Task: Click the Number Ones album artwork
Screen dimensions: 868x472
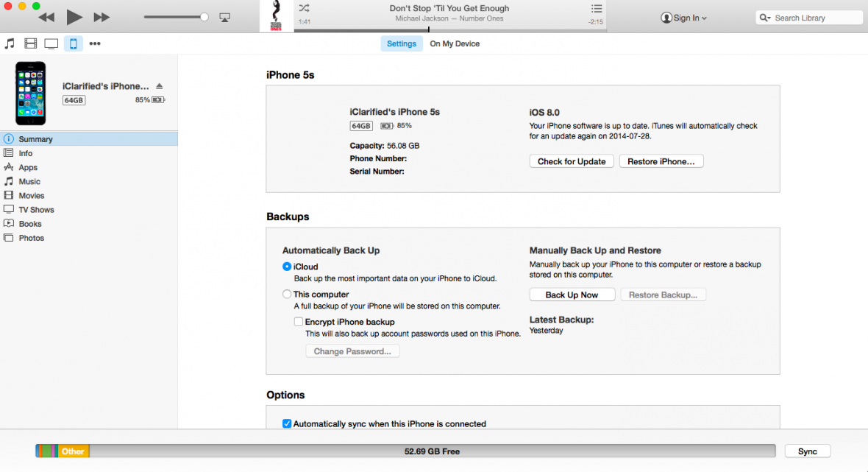Action: 277,16
